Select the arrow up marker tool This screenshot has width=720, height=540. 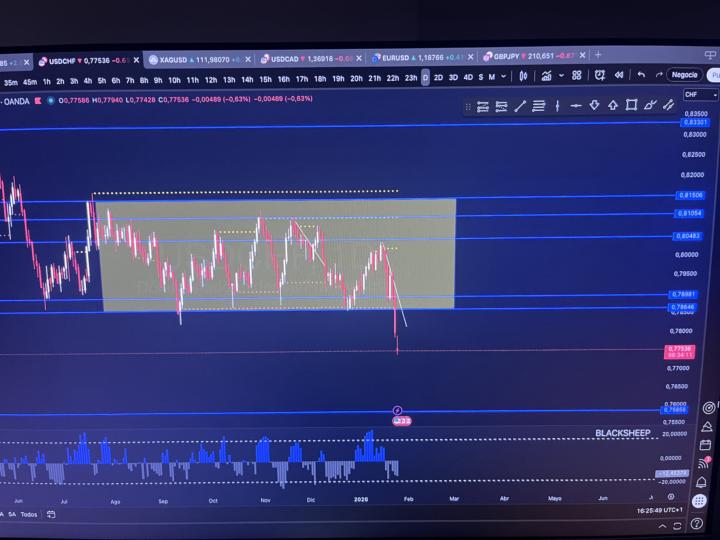click(613, 106)
